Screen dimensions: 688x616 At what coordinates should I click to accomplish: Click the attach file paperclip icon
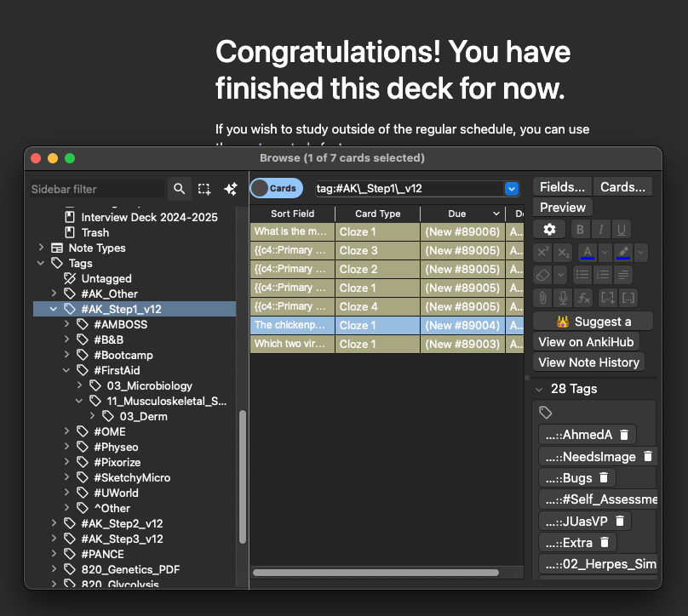tap(542, 298)
